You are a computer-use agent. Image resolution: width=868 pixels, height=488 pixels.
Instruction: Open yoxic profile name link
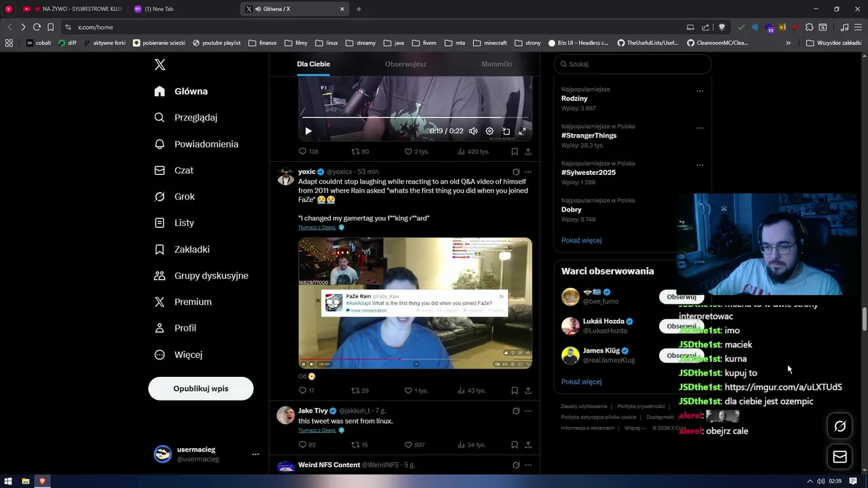pos(307,171)
